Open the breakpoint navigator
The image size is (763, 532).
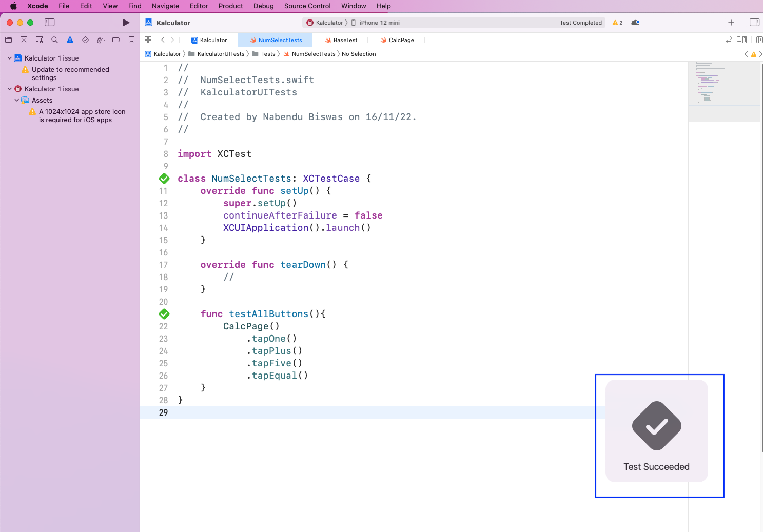[x=116, y=40]
